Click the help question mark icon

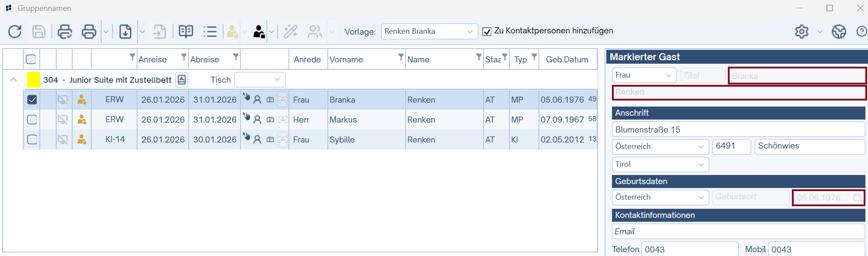pos(861,32)
